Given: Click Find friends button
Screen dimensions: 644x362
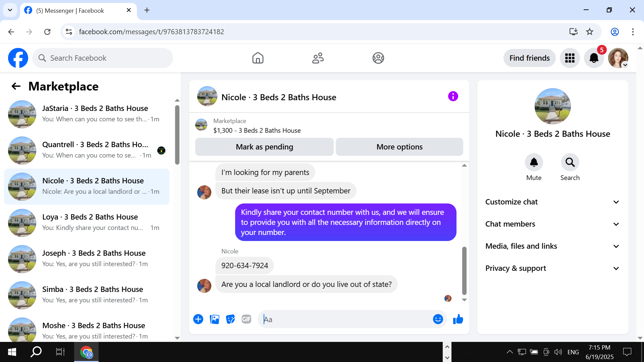Looking at the screenshot, I should pyautogui.click(x=530, y=58).
